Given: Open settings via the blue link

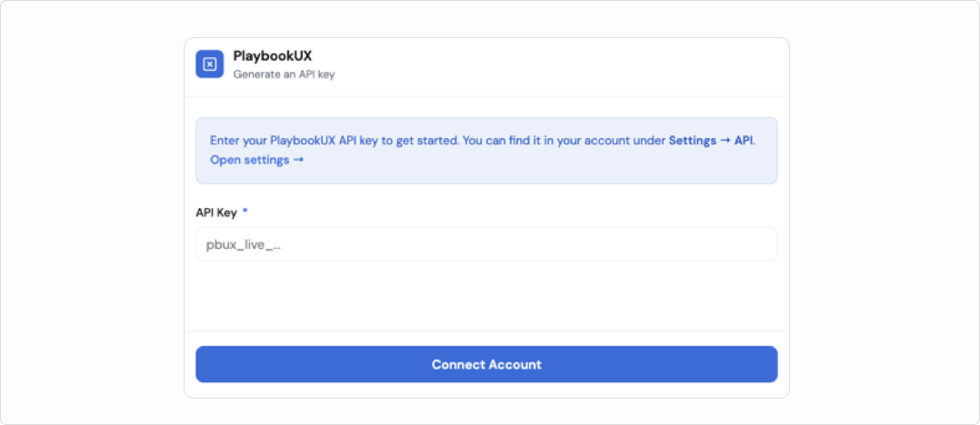Looking at the screenshot, I should [256, 160].
